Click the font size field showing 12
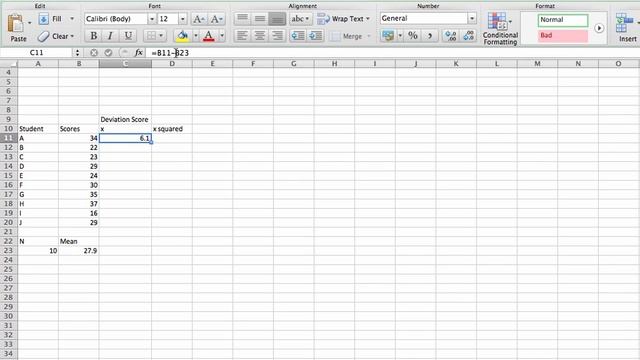 (x=168, y=19)
